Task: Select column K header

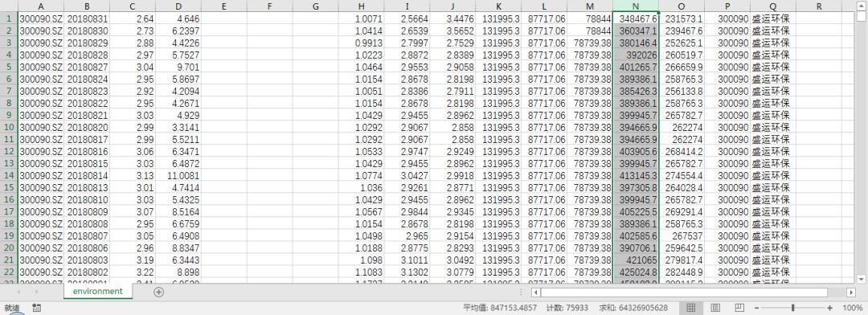Action: [498, 6]
